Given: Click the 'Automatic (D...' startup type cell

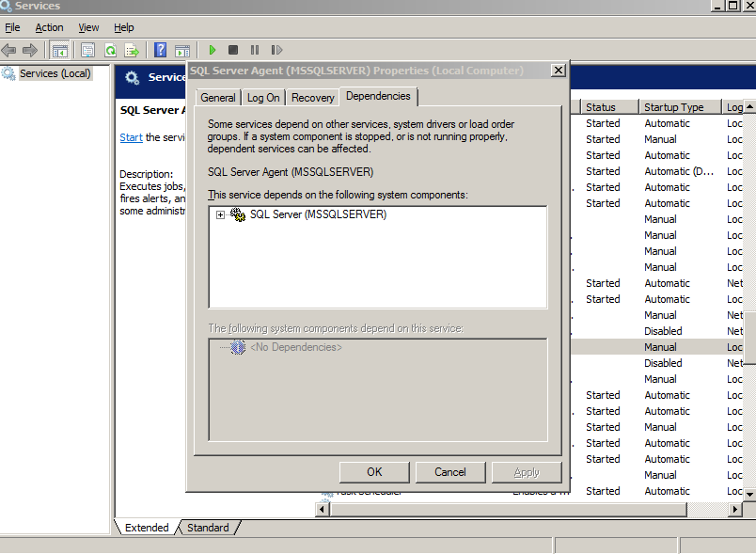Looking at the screenshot, I should click(x=679, y=171).
